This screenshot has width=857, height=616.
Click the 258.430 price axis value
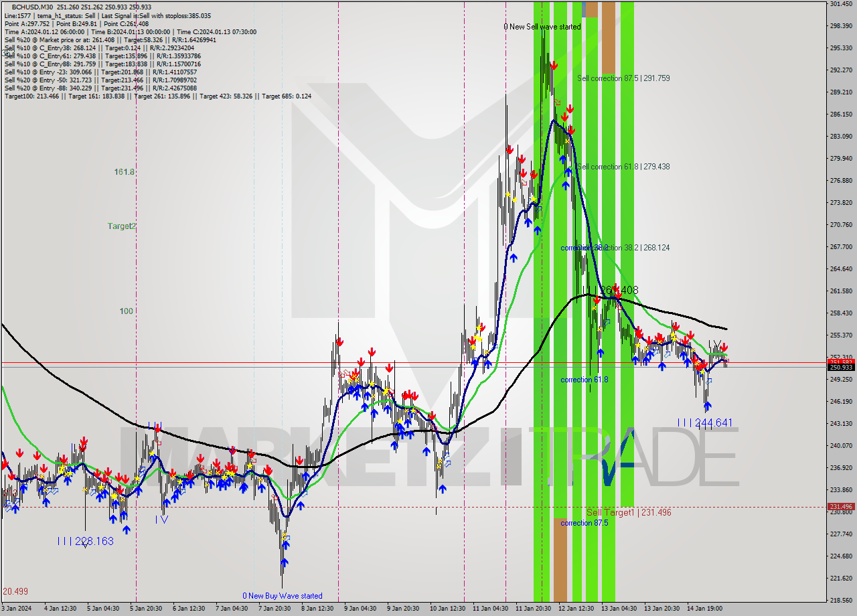pyautogui.click(x=840, y=313)
